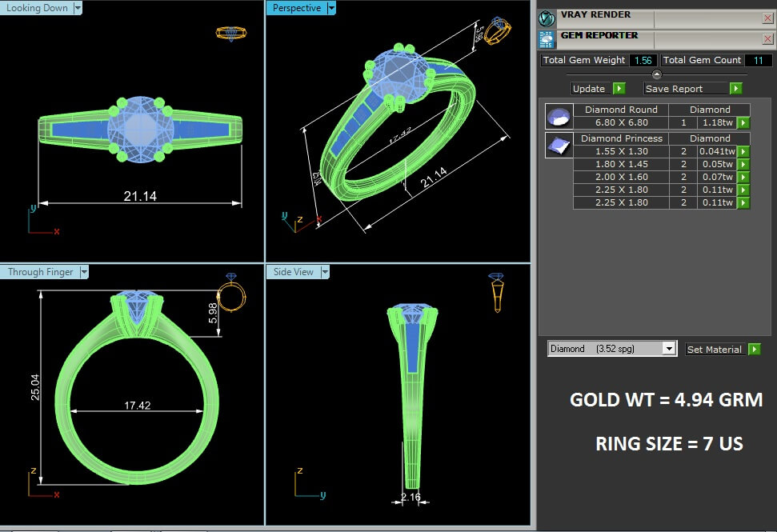
Task: Click green arrow next to Update
Action: point(619,89)
